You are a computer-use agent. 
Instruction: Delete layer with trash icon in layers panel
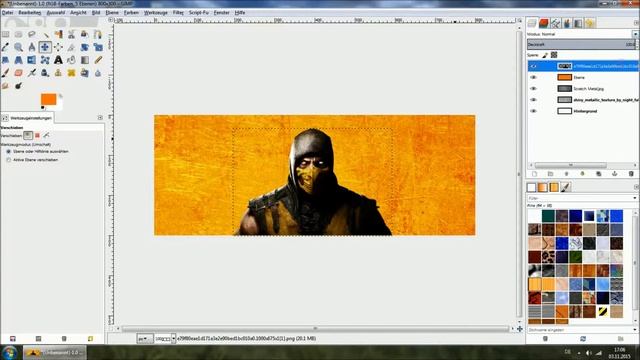click(631, 174)
